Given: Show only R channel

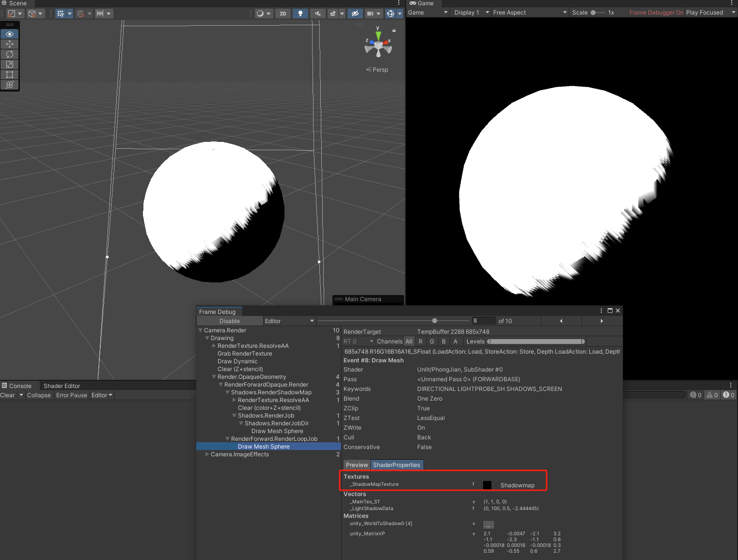Looking at the screenshot, I should pyautogui.click(x=421, y=342).
